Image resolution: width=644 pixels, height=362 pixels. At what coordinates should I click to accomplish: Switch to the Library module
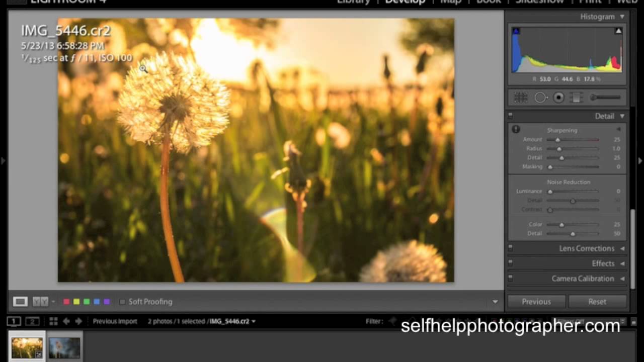point(353,2)
